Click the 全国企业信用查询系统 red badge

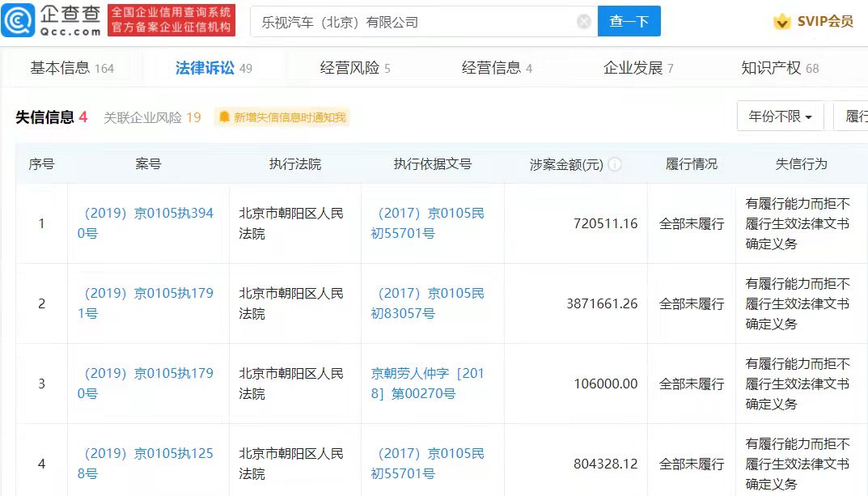tap(169, 22)
